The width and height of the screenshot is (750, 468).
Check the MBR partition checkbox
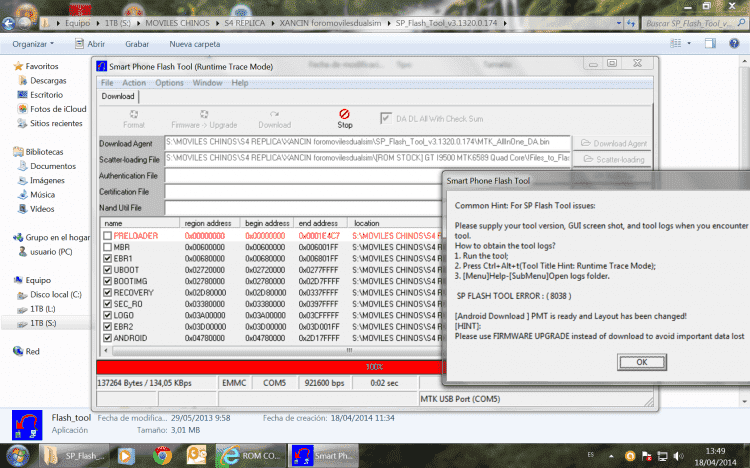pyautogui.click(x=108, y=247)
